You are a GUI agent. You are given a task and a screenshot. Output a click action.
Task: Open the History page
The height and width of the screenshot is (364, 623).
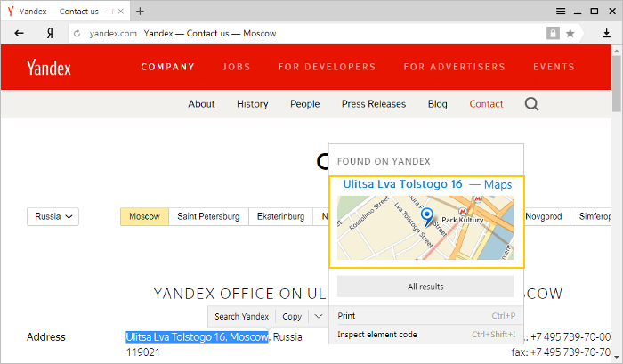(252, 104)
